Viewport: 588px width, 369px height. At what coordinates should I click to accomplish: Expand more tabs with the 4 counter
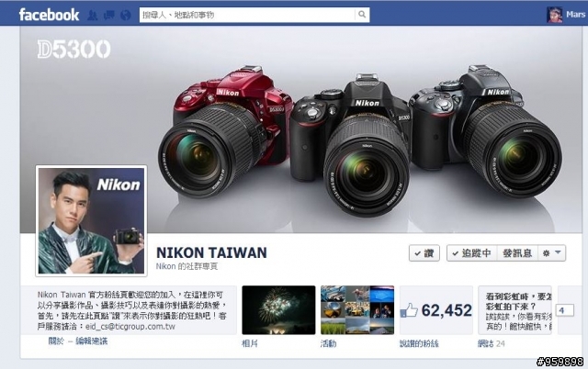pos(565,310)
